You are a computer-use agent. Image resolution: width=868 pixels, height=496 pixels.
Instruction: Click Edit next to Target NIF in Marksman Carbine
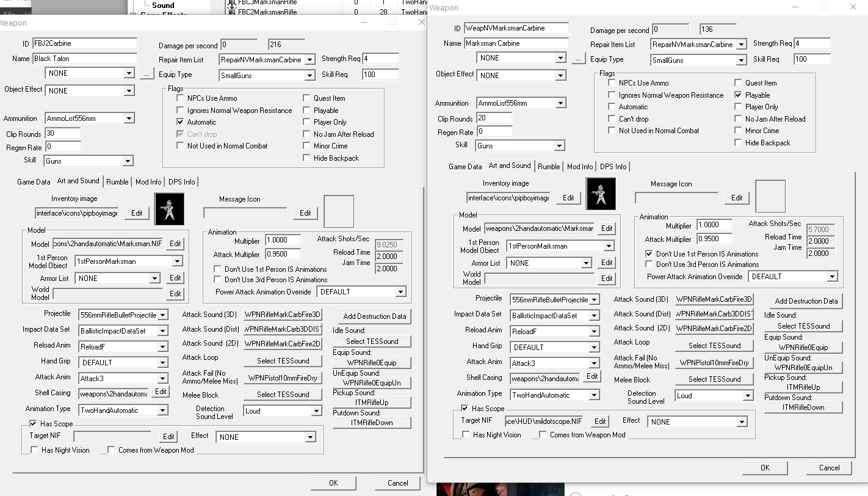tap(600, 422)
